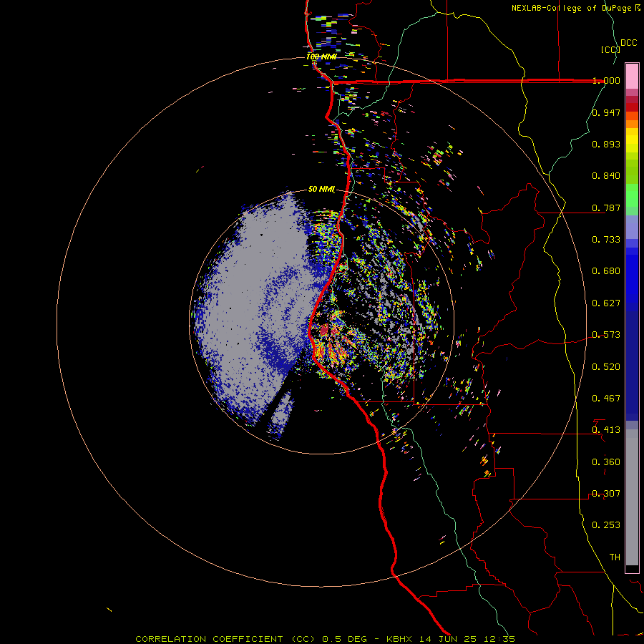The image size is (644, 644).
Task: Select the 0.947 legend value
Action: [606, 112]
